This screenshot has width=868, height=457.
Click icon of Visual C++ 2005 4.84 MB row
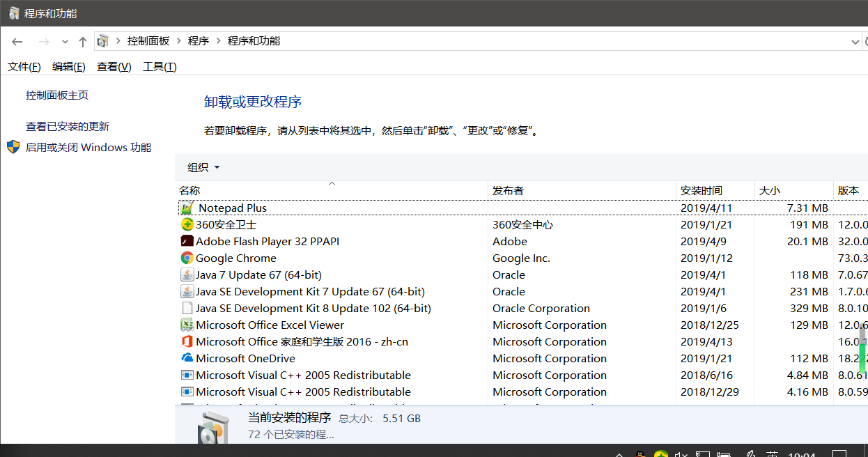point(187,375)
